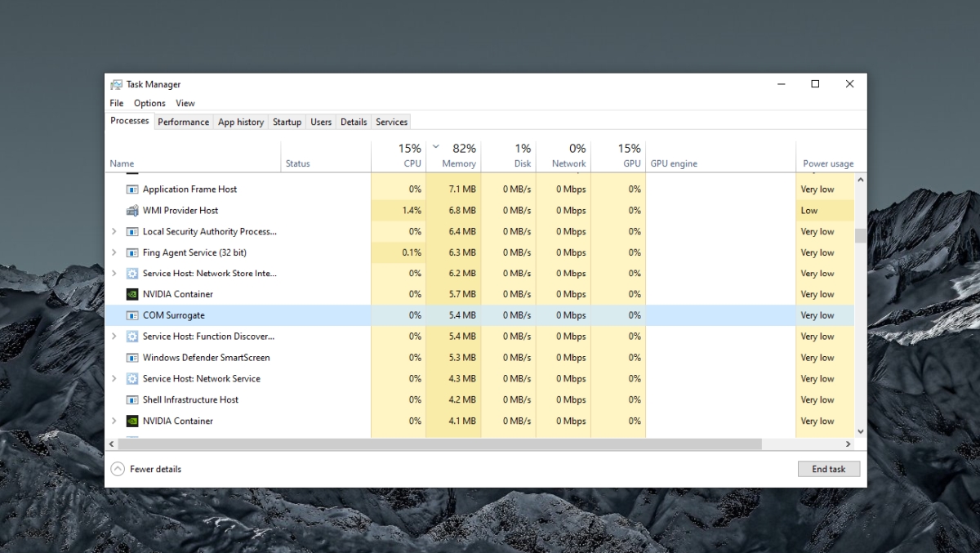
Task: Switch to the App history tab
Action: (241, 122)
